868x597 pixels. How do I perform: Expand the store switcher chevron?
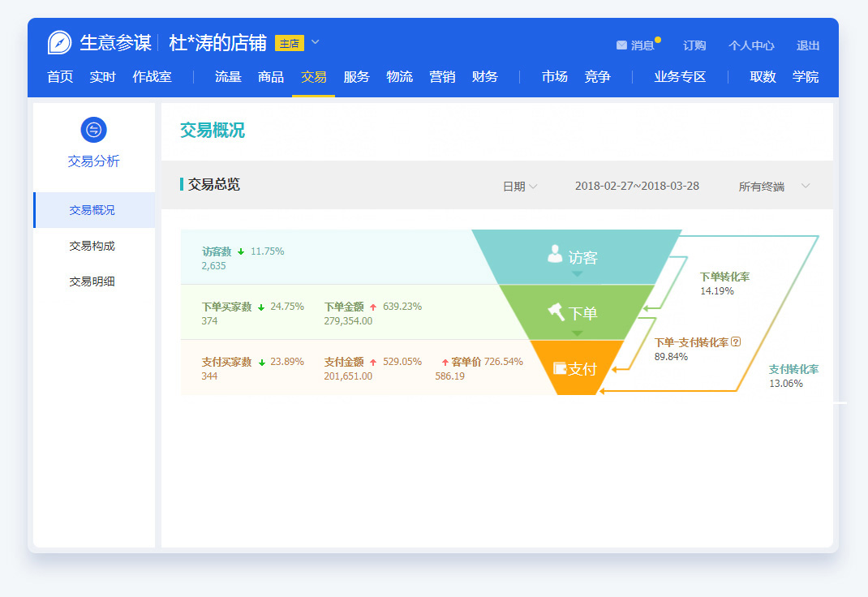[x=316, y=42]
